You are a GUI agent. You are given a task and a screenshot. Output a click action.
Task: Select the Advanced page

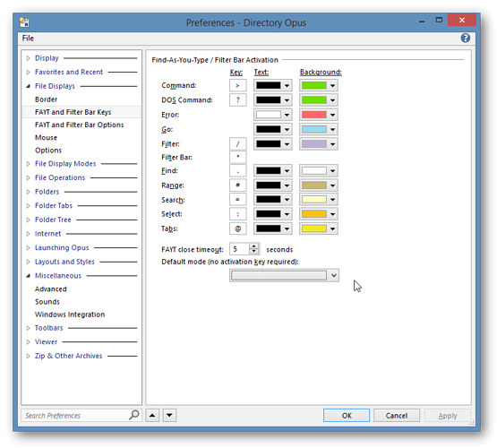coord(51,289)
